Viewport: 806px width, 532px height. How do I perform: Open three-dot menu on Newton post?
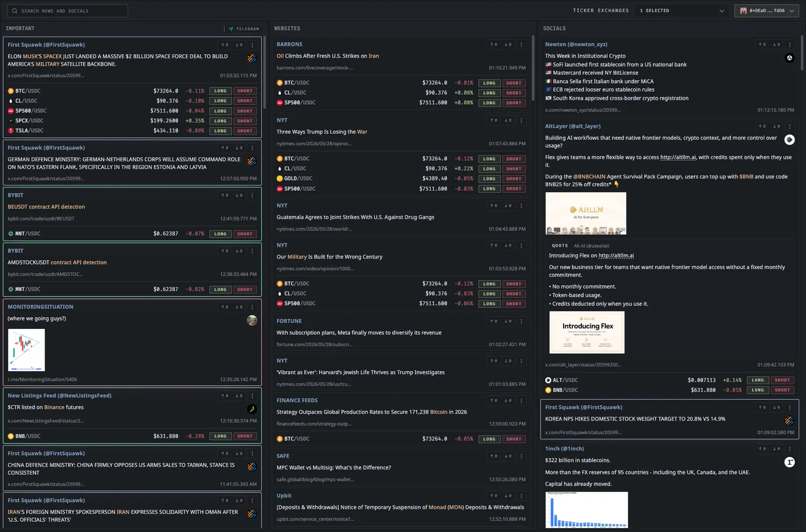[x=789, y=45]
